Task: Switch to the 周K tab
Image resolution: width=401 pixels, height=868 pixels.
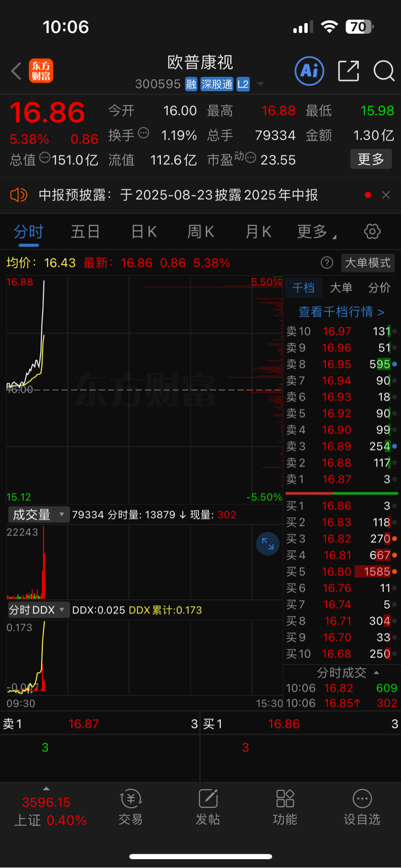Action: click(200, 232)
